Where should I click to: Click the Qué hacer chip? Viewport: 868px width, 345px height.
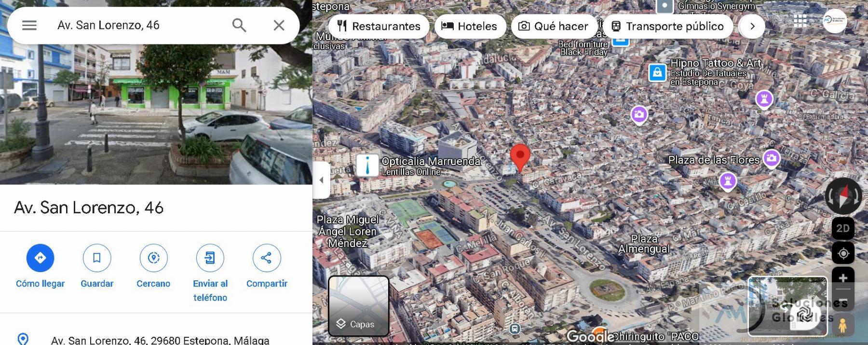coord(553,26)
